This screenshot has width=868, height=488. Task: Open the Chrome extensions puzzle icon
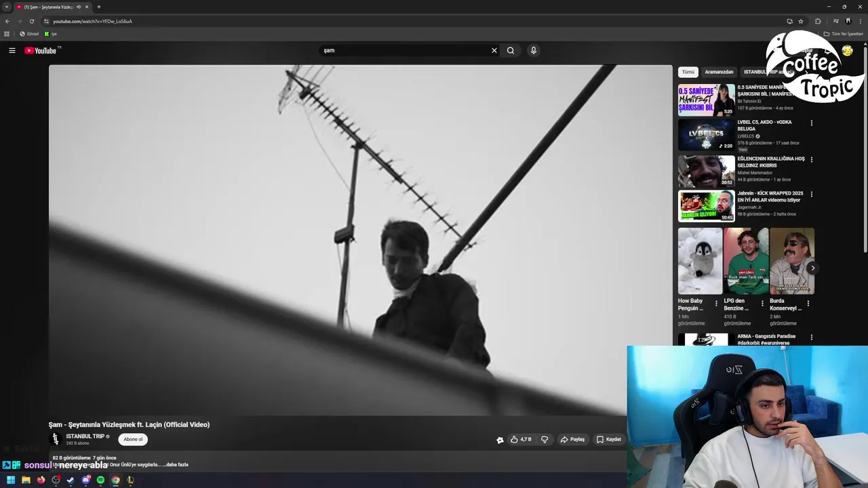pyautogui.click(x=818, y=21)
